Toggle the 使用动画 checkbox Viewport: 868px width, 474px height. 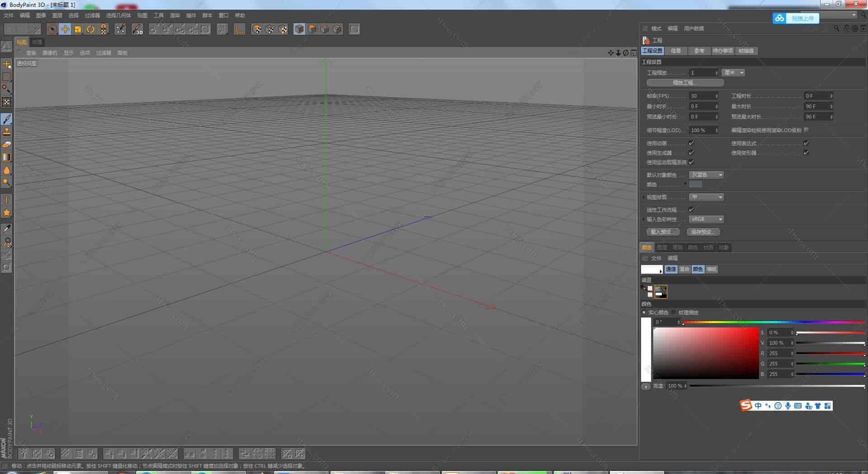tap(691, 143)
